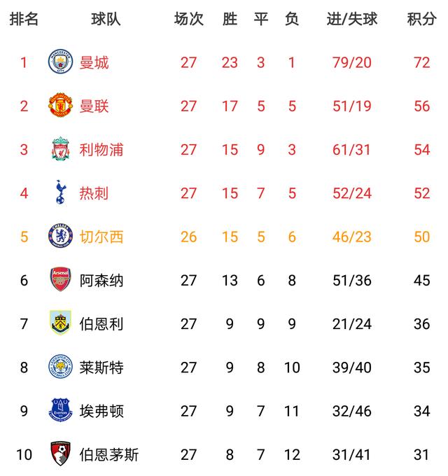
Task: Select the Liverpool club crest
Action: [x=59, y=149]
